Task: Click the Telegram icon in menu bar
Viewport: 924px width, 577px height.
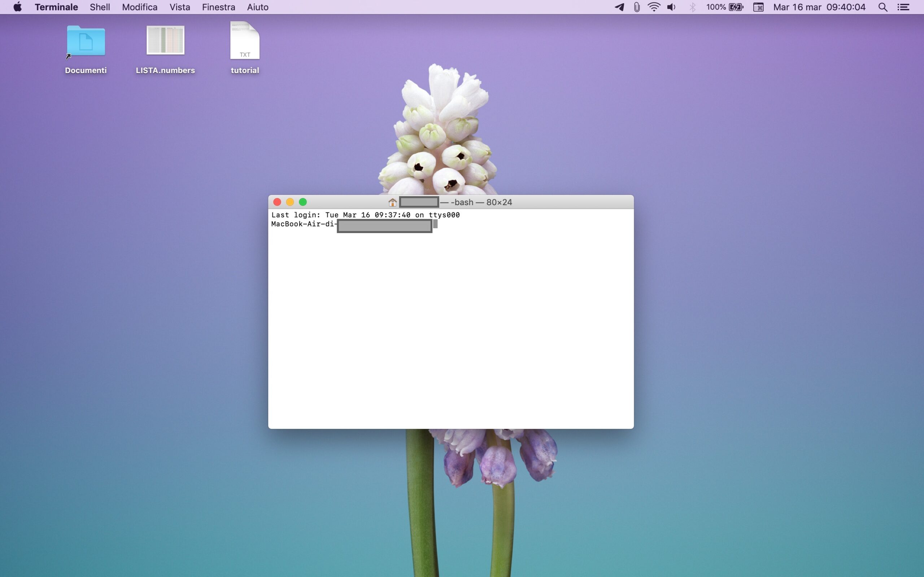Action: click(619, 7)
